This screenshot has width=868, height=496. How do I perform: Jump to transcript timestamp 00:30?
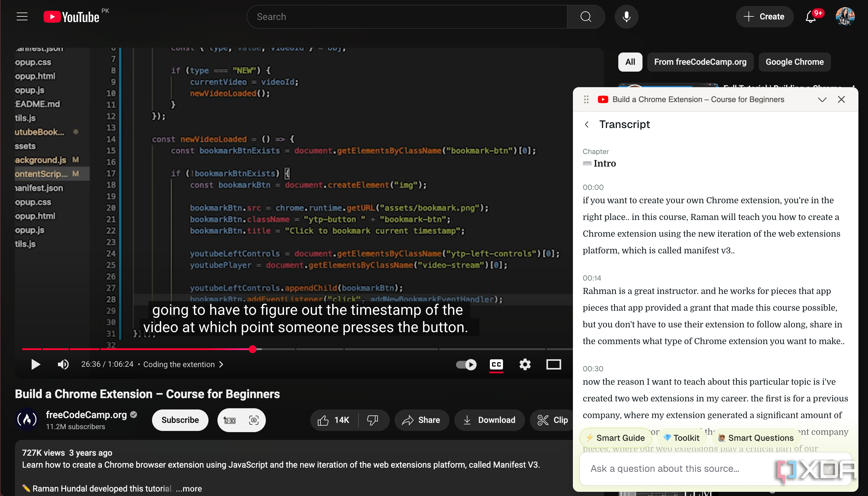pyautogui.click(x=593, y=369)
